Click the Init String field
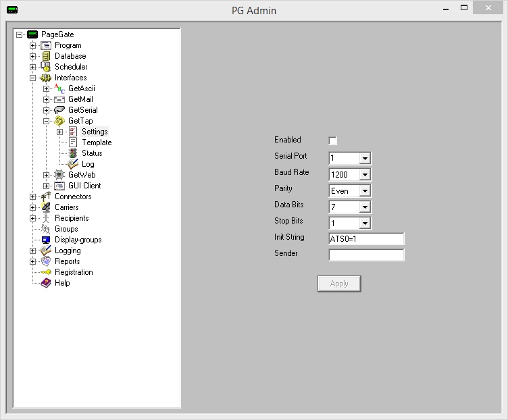 (x=366, y=238)
